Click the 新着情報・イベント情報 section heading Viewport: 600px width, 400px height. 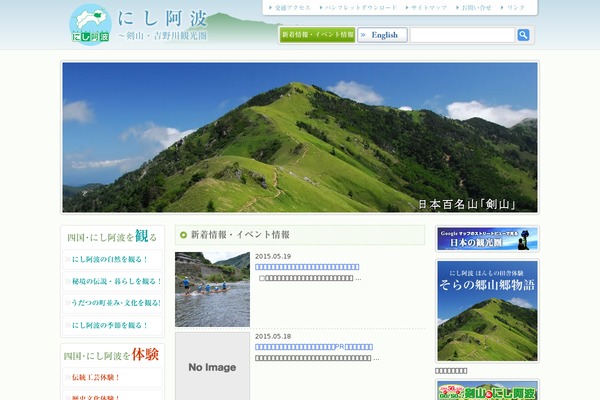240,235
